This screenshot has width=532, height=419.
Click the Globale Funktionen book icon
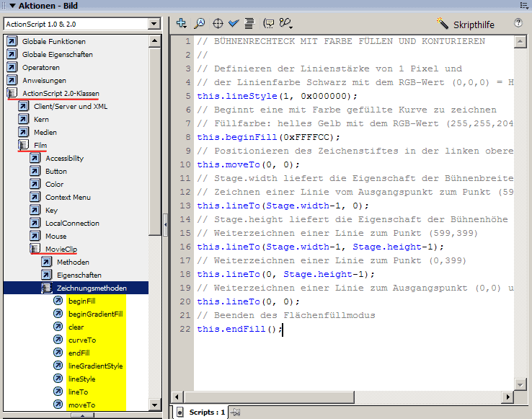[x=12, y=41]
